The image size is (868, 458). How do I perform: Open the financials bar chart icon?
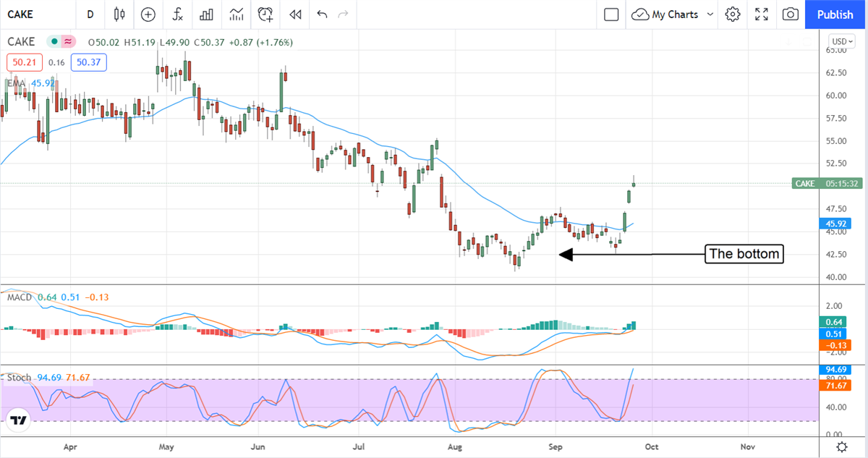coord(206,14)
